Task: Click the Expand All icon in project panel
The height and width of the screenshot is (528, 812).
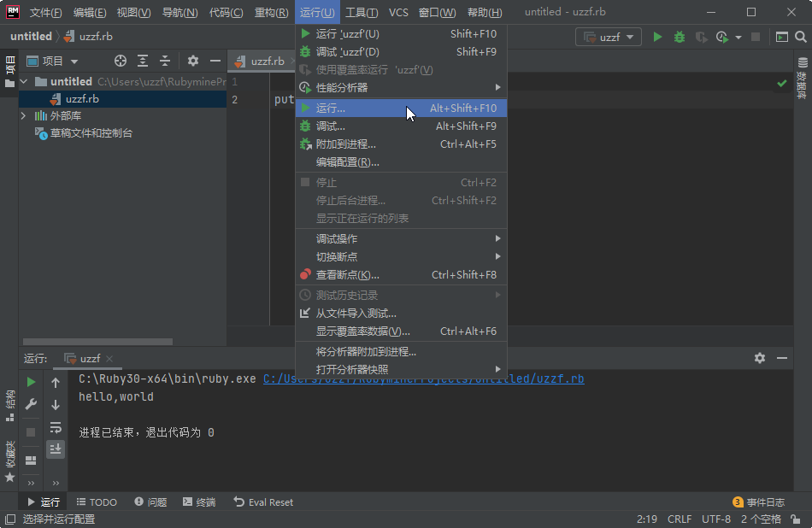Action: click(143, 61)
